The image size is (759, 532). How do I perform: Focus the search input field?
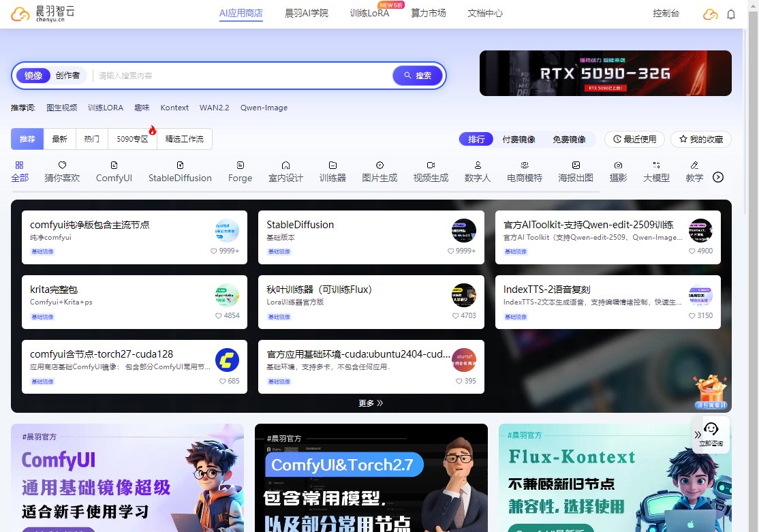pyautogui.click(x=242, y=76)
